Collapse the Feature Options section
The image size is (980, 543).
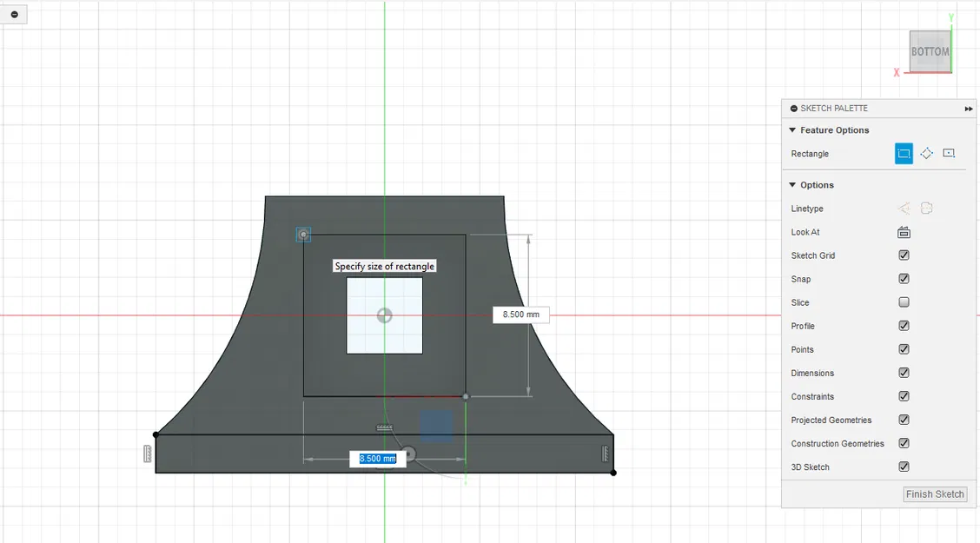coord(792,130)
